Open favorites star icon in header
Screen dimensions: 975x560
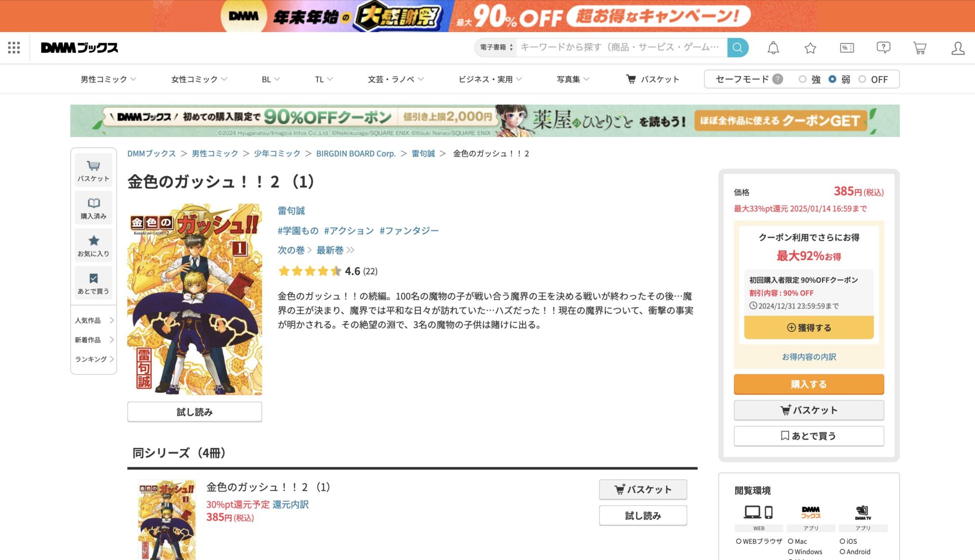pos(810,48)
